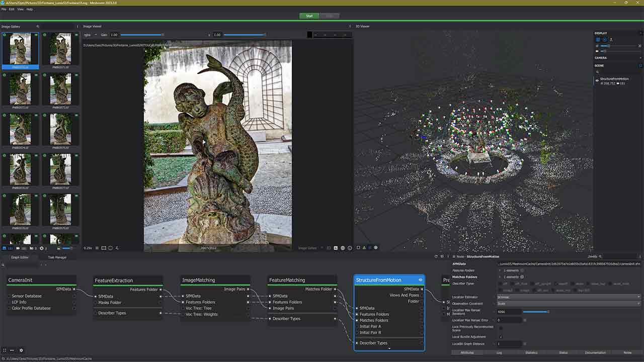Open the Observation Constraint dropdown
This screenshot has height=362, width=644.
click(x=569, y=304)
